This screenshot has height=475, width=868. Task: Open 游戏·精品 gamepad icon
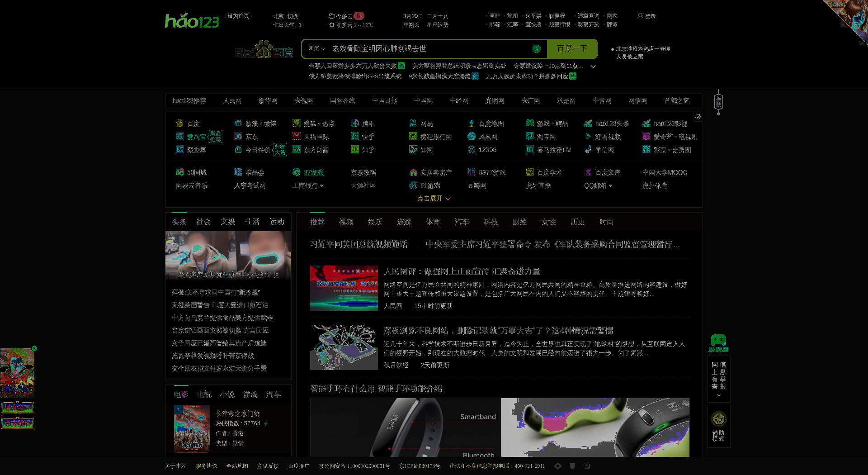(x=530, y=123)
